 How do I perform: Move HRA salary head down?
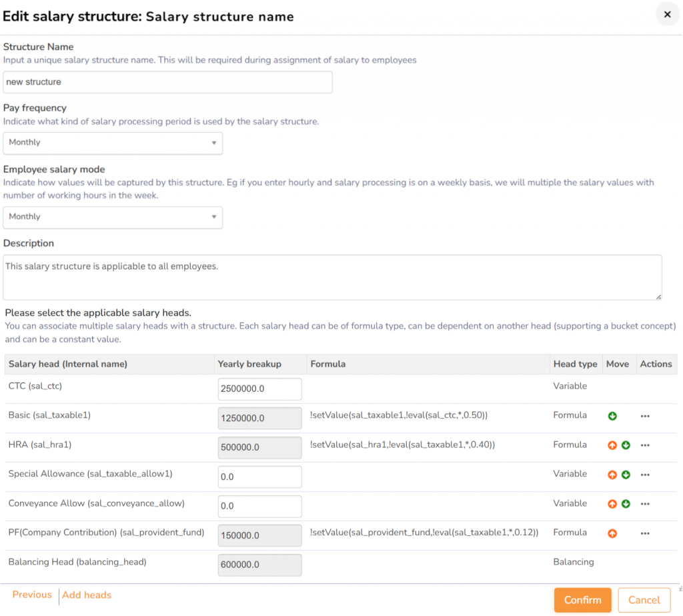tap(626, 445)
